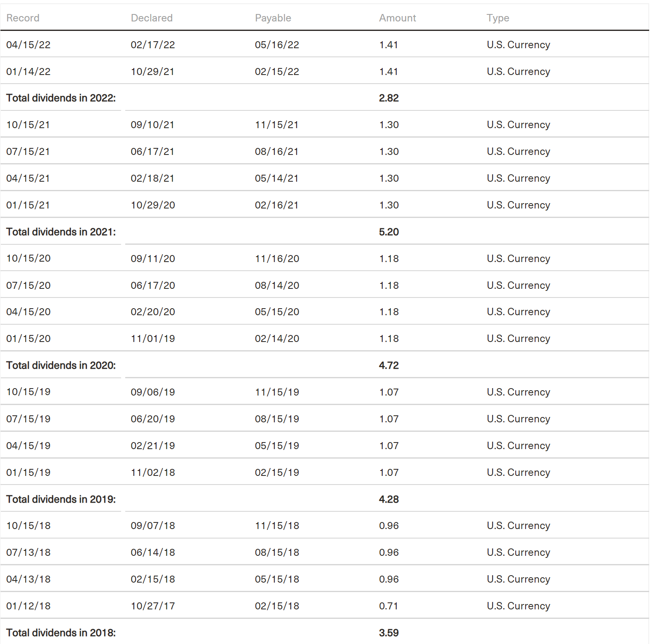The image size is (650, 644).
Task: Select record date 01/15/19
Action: (x=28, y=473)
